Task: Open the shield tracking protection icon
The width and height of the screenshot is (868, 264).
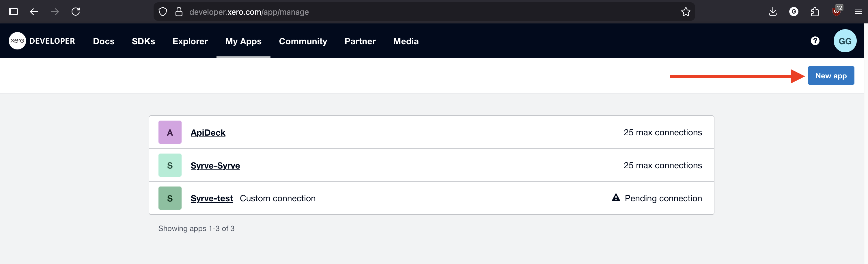Action: click(163, 12)
